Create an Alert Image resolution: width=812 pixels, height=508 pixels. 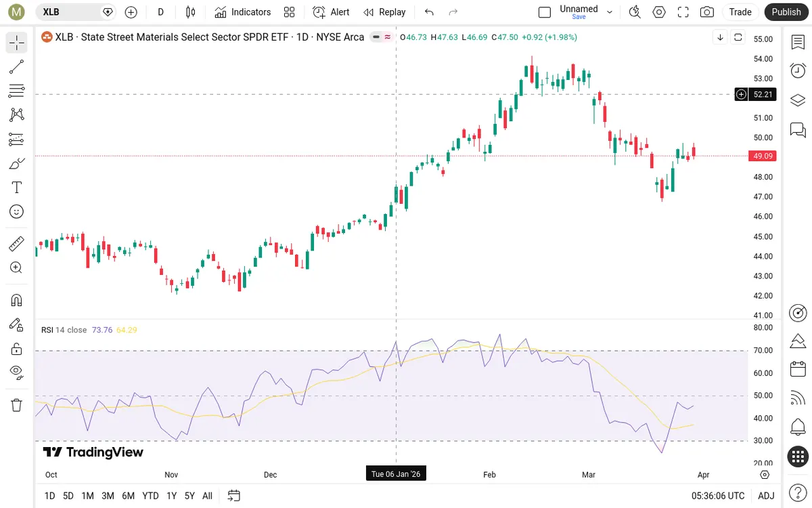332,12
